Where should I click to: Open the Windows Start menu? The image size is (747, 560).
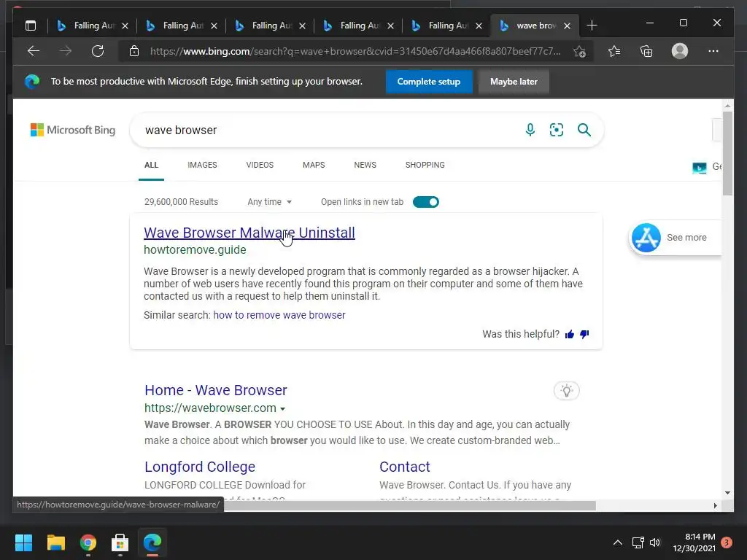[x=23, y=542]
